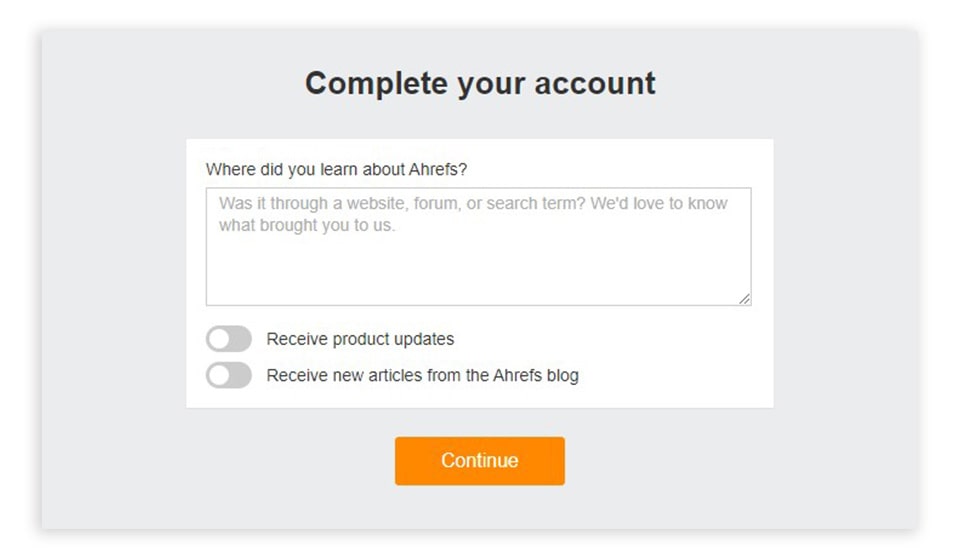
Task: Turn on the Ahrefs blog articles toggle
Action: pyautogui.click(x=229, y=376)
